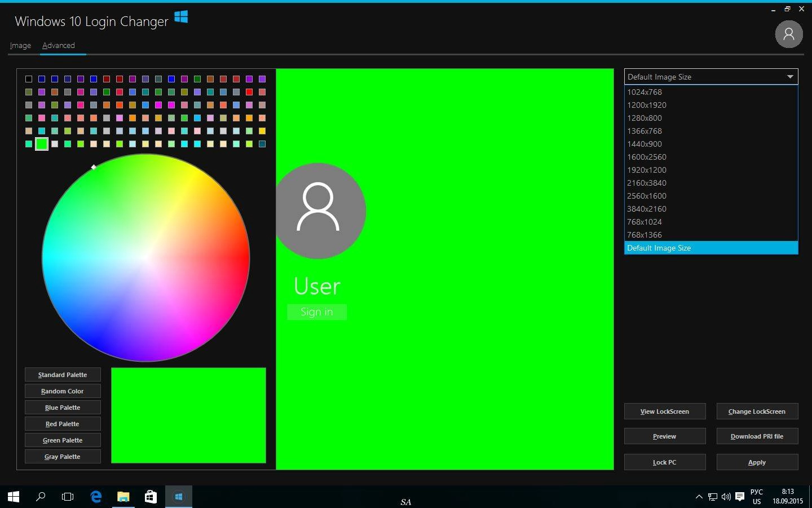Select the 1200x1920 size option

pos(711,105)
